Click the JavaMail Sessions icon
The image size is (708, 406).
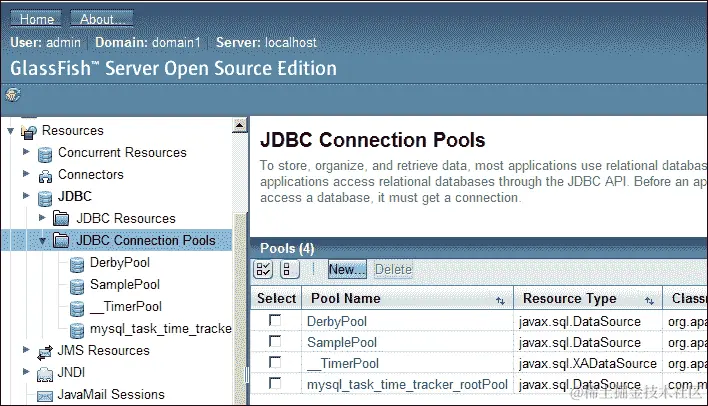point(45,396)
